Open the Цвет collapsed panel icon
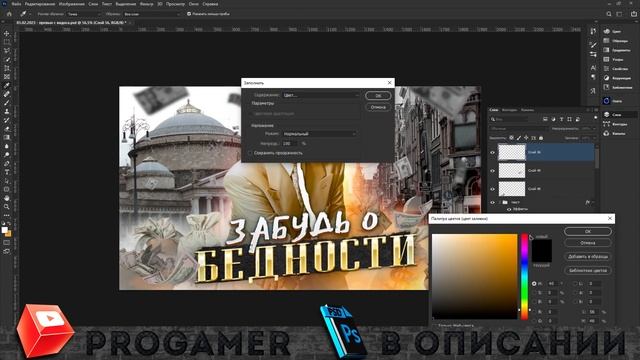This screenshot has height=360, width=640. tap(607, 31)
